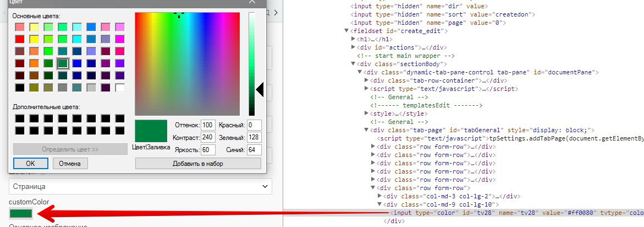Collapse the documentPane tab-pane div node
644x227 pixels.
click(360, 72)
